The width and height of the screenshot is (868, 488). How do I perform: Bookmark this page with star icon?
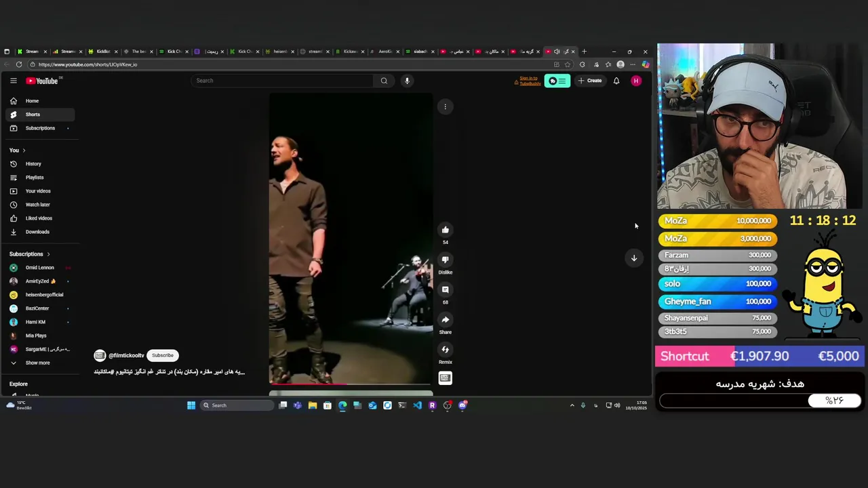click(x=568, y=64)
